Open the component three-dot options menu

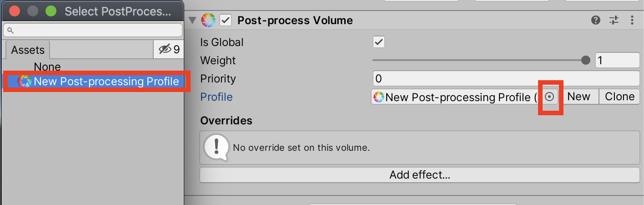pyautogui.click(x=632, y=20)
